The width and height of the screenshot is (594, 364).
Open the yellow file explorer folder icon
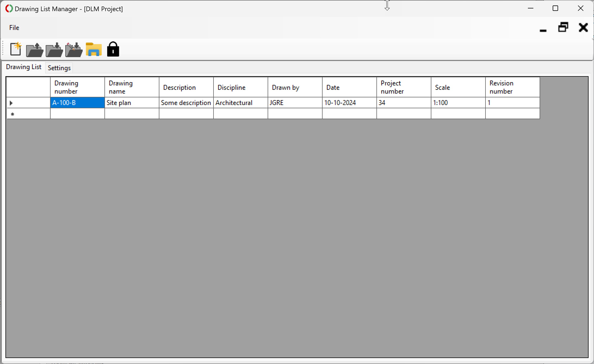94,50
